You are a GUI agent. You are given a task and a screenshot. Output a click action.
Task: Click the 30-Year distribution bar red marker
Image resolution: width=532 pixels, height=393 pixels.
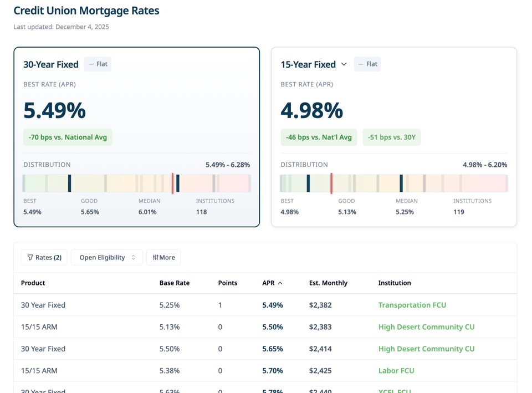click(172, 183)
